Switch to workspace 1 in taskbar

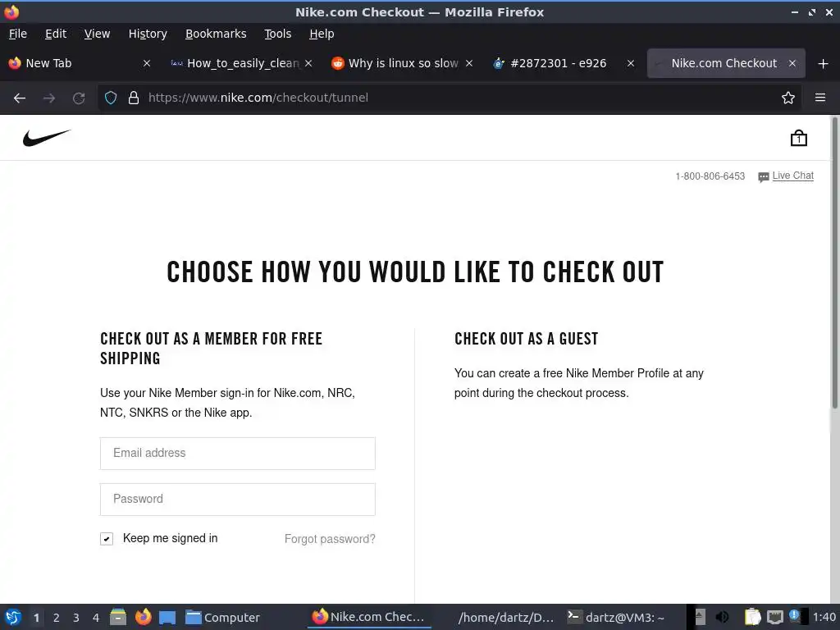(x=36, y=618)
